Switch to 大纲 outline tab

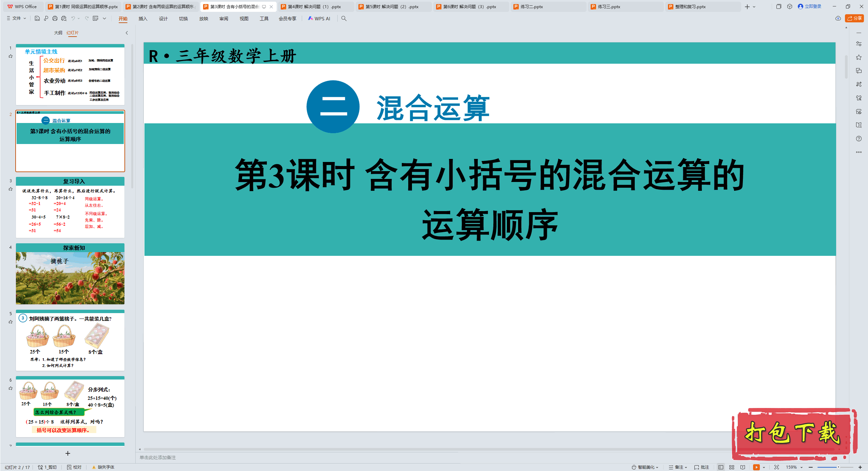click(x=58, y=33)
